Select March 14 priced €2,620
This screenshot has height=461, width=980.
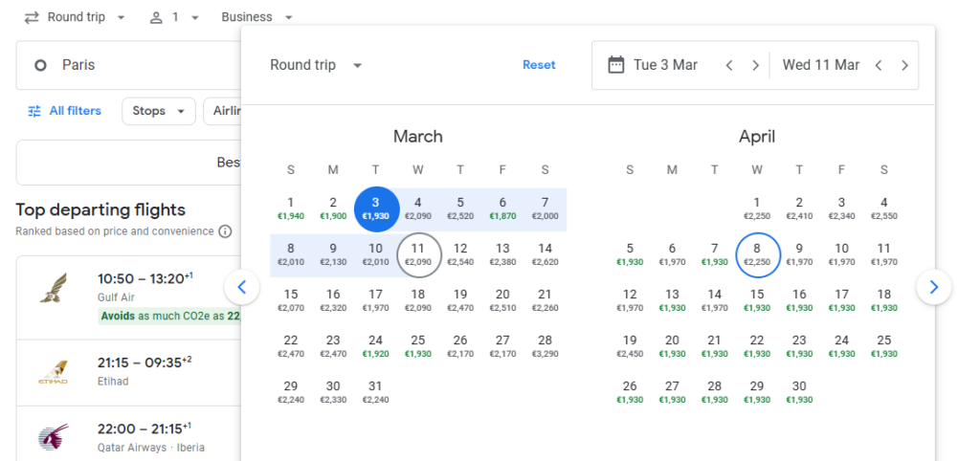click(x=545, y=254)
